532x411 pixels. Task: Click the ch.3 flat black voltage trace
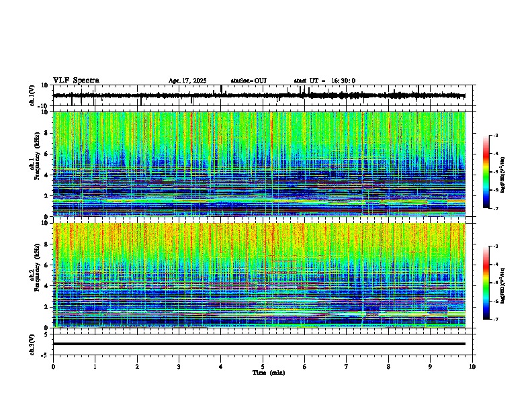(x=259, y=344)
